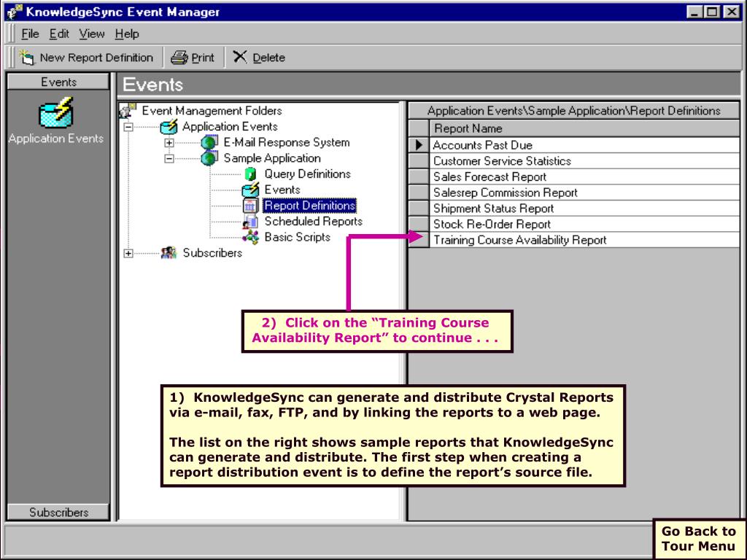Select the Salesrep Commission Report row
747x560 pixels.
(584, 192)
